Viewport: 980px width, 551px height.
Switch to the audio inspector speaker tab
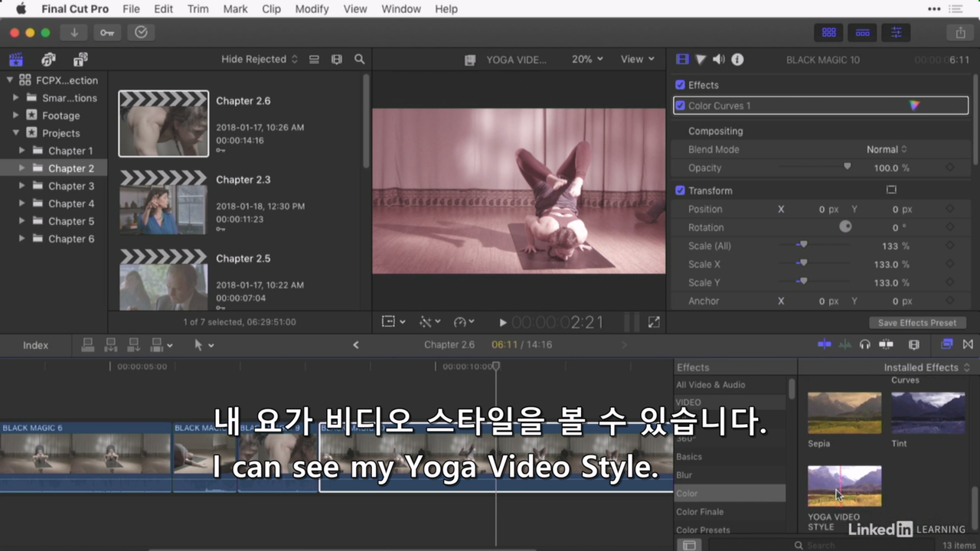tap(719, 59)
